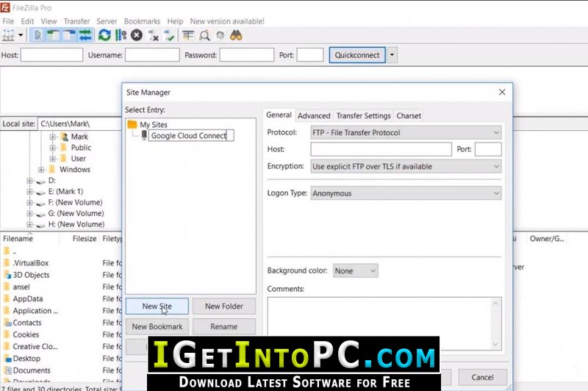Viewport: 588px width, 391px height.
Task: Open the Bookmarks menu
Action: [142, 21]
